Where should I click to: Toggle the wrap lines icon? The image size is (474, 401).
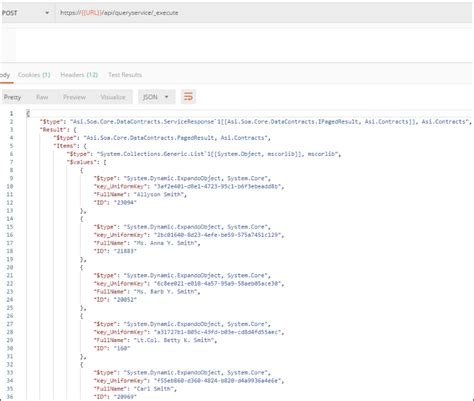coord(188,97)
